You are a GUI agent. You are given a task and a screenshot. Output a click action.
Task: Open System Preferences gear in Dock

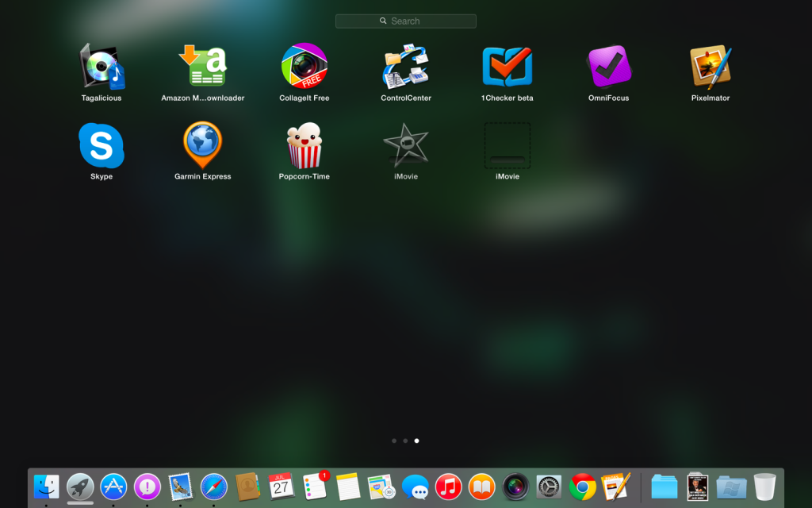(549, 487)
